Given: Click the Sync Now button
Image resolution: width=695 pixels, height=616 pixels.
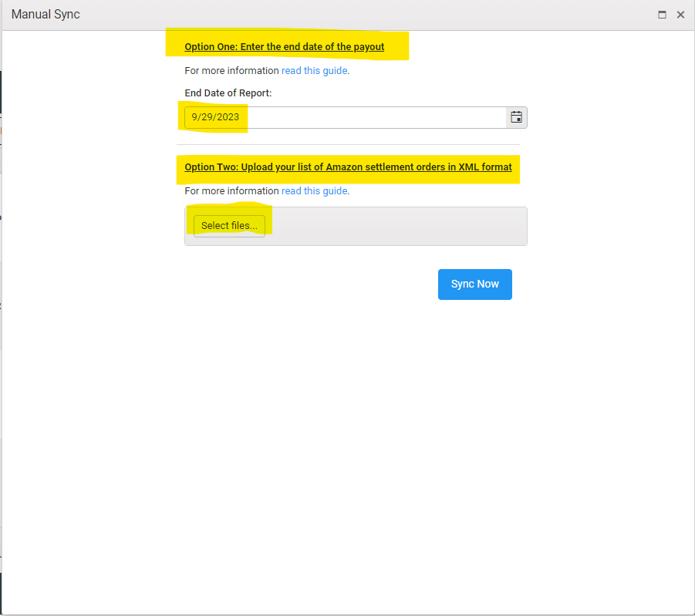Looking at the screenshot, I should 474,284.
